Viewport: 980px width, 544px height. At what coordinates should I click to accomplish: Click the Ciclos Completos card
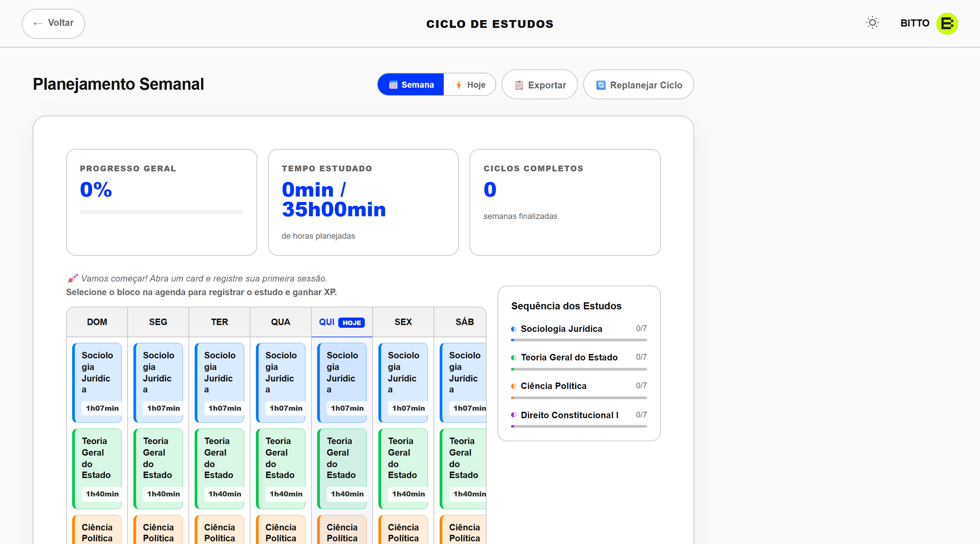pyautogui.click(x=565, y=202)
